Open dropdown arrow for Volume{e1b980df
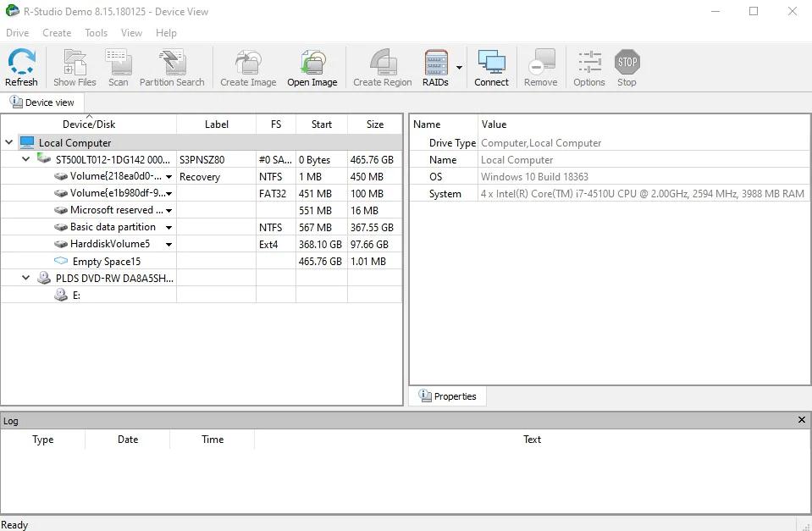Viewport: 812px width, 531px height. [168, 194]
